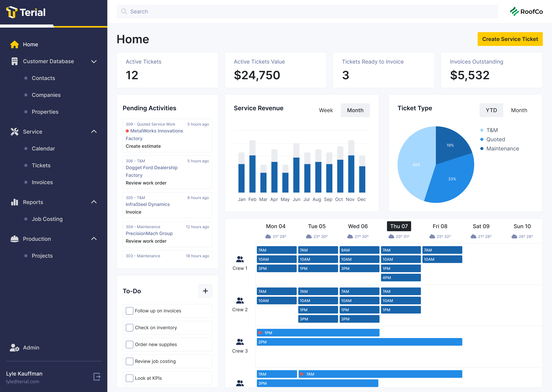The image size is (552, 392).
Task: Click the Admin user gear icon
Action: coord(14,348)
